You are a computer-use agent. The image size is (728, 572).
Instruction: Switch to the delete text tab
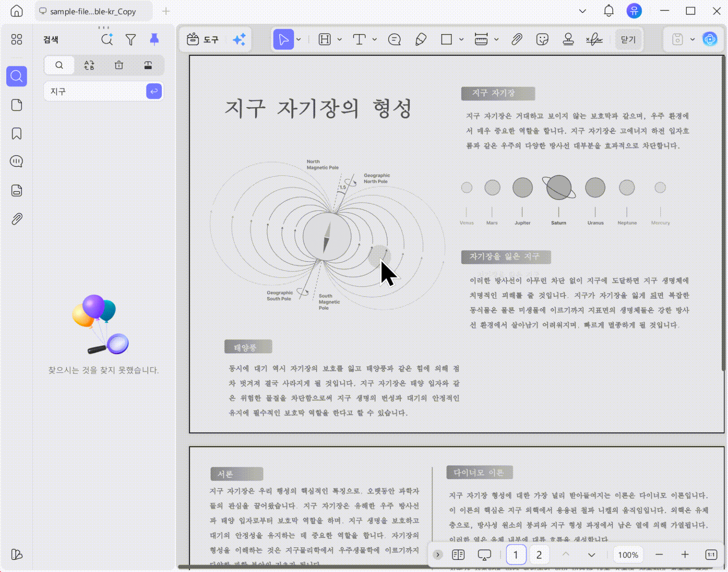[x=119, y=65]
